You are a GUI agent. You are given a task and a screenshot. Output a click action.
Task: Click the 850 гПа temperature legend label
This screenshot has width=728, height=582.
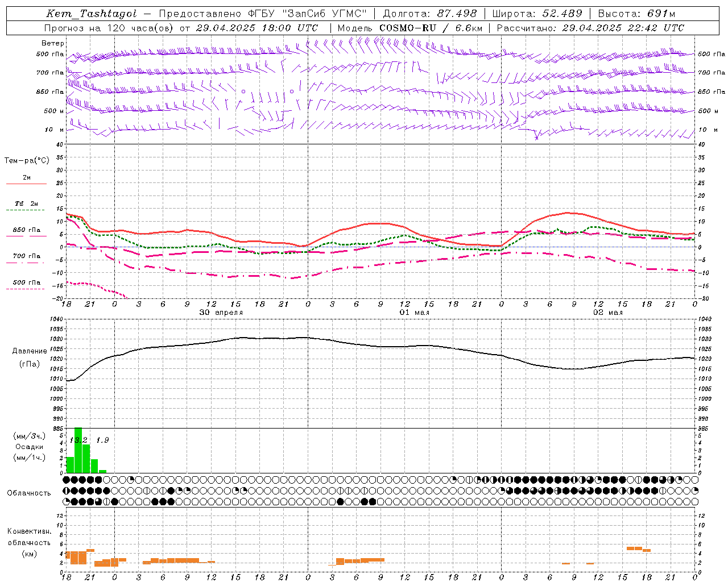tap(27, 230)
